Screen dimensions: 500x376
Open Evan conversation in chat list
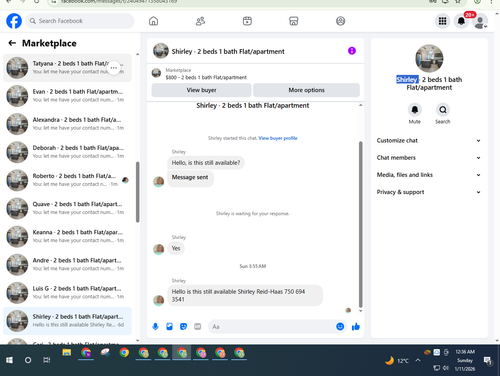coord(67,96)
